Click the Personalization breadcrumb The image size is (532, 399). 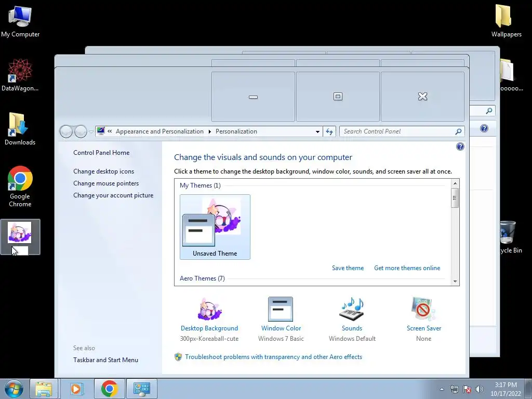pyautogui.click(x=236, y=131)
